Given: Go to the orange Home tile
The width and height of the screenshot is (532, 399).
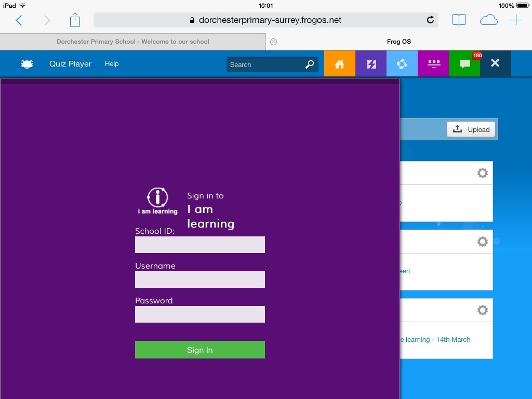Looking at the screenshot, I should point(340,63).
